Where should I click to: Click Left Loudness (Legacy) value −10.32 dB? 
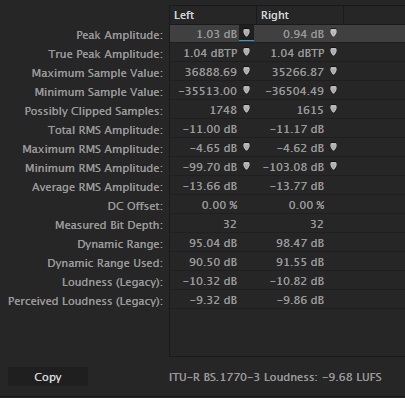(x=210, y=281)
